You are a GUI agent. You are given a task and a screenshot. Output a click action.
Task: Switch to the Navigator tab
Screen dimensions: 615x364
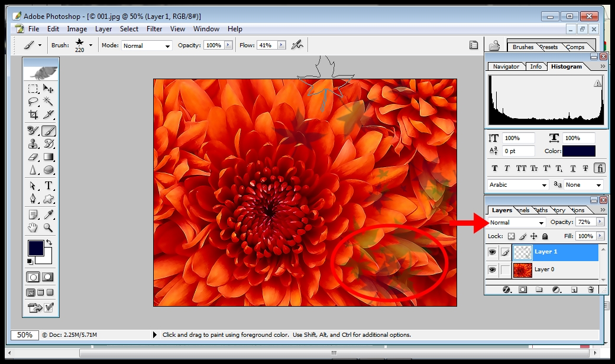click(x=506, y=67)
